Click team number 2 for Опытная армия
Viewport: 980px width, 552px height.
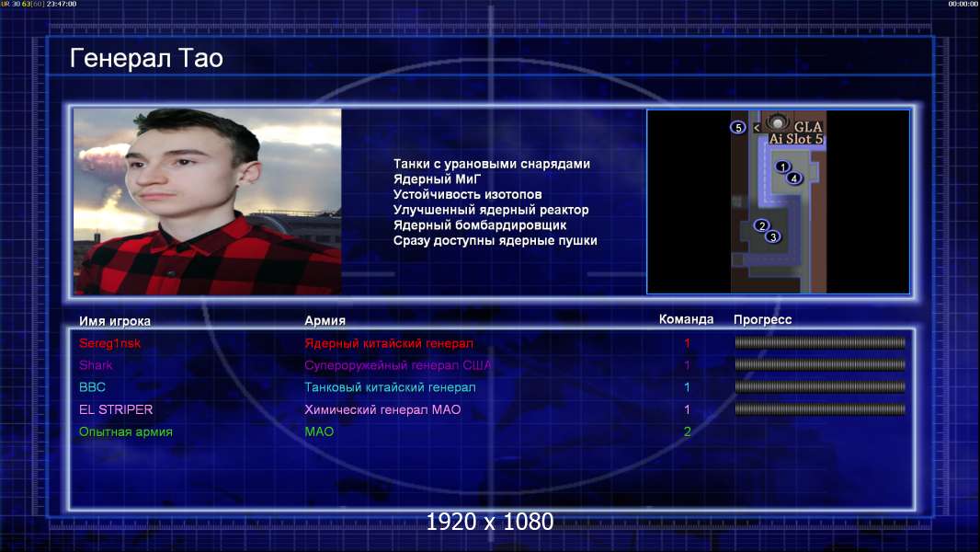[687, 432]
